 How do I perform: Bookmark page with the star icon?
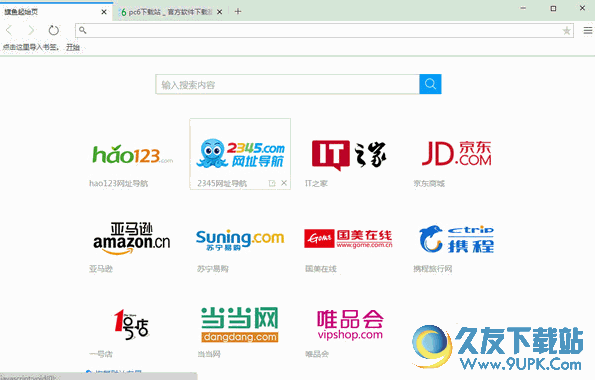[x=566, y=30]
